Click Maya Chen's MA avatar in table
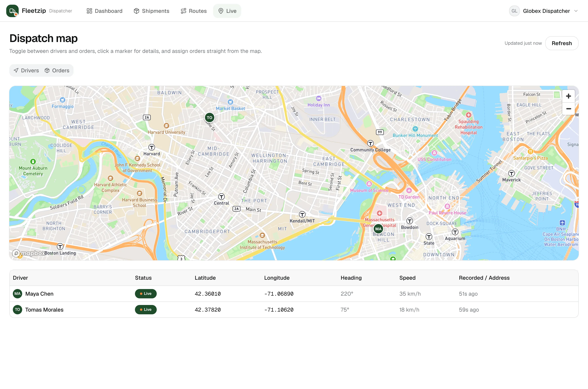The image size is (588, 389). [17, 294]
